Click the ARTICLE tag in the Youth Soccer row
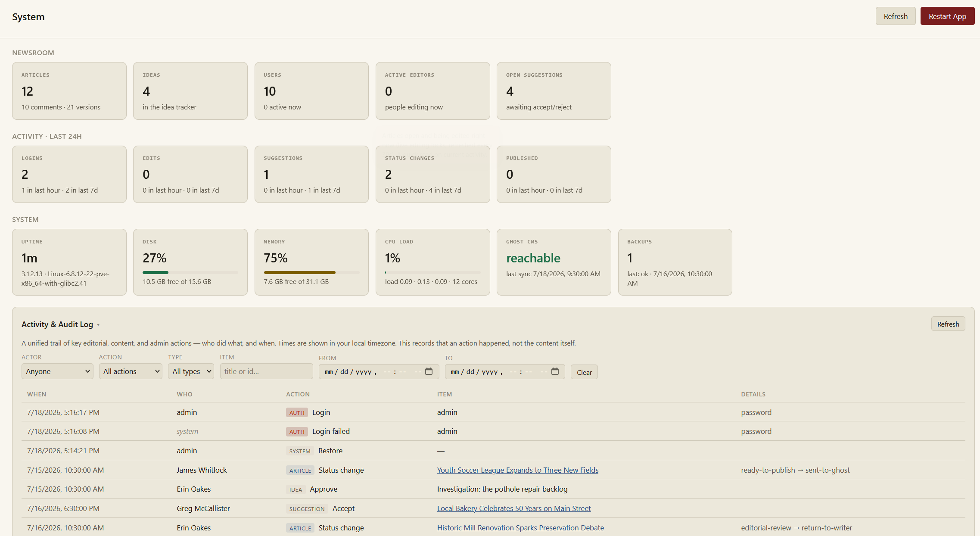This screenshot has height=536, width=980. (x=300, y=471)
